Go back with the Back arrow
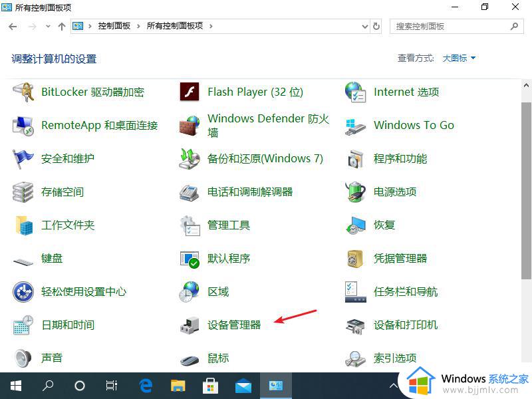The image size is (532, 399). [x=13, y=26]
